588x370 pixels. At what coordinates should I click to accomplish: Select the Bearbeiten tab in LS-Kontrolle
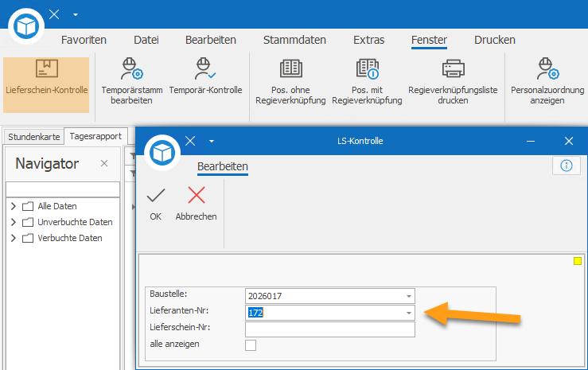(x=223, y=166)
